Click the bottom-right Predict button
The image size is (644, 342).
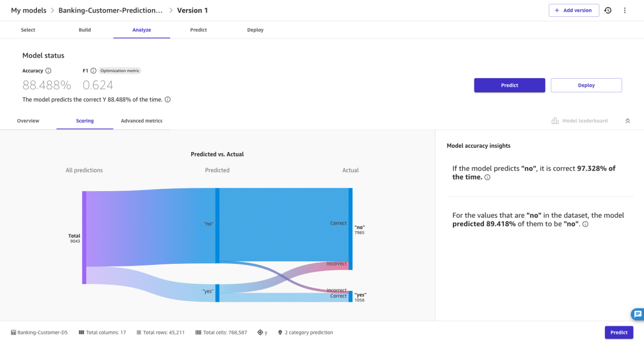click(x=618, y=333)
